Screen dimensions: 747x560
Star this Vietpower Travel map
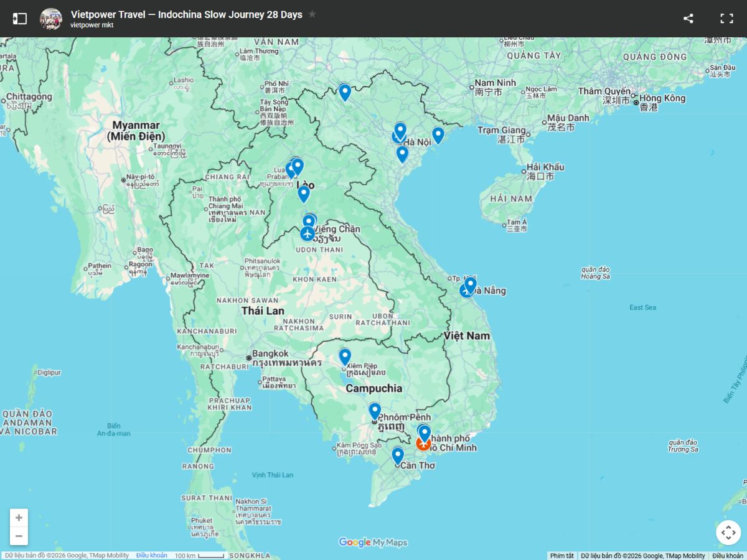coord(312,14)
